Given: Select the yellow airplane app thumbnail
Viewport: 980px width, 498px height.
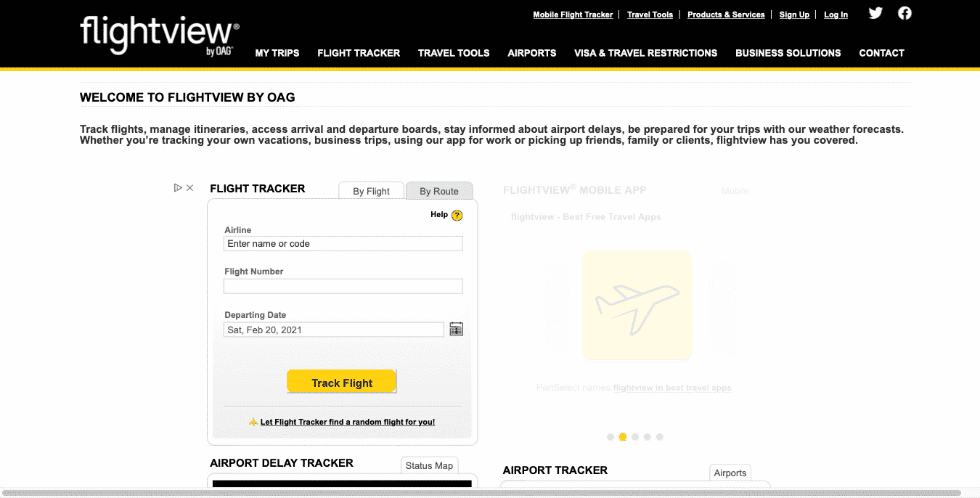Looking at the screenshot, I should (637, 305).
